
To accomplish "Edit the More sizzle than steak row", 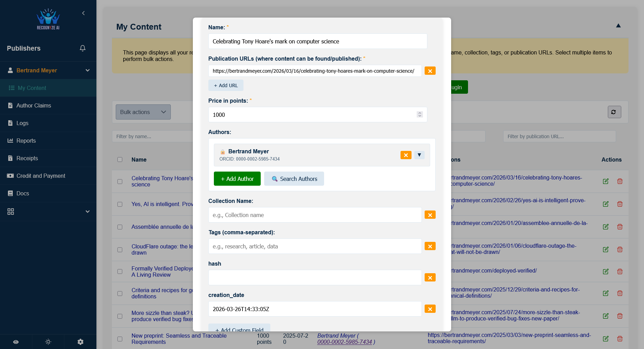I will 606,316.
